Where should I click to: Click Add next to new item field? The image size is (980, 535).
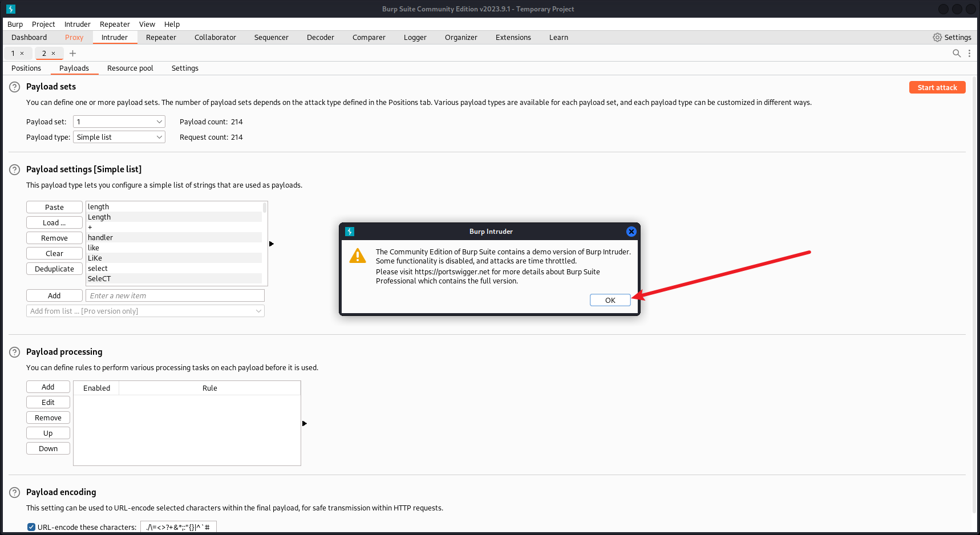54,295
